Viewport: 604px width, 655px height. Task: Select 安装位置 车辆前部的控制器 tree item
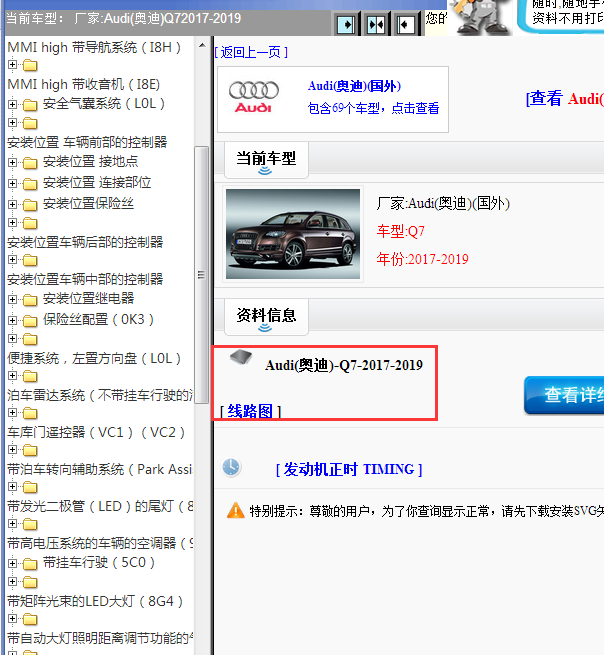click(87, 142)
